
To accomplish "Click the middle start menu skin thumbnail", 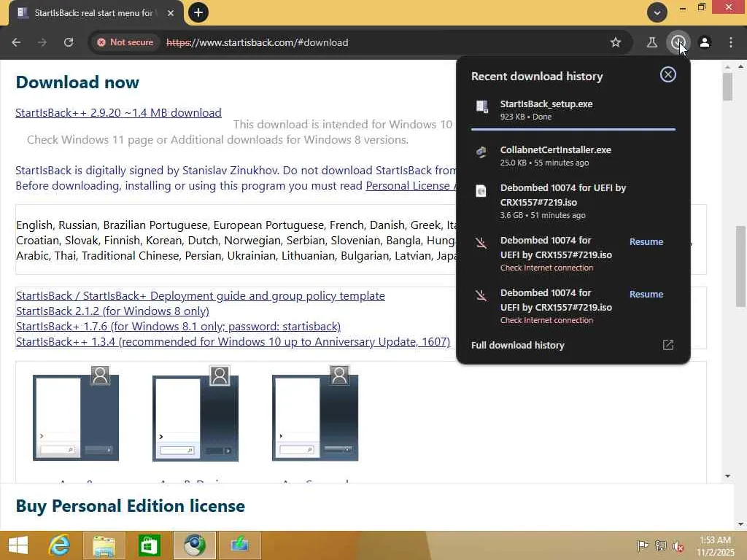I will coord(196,413).
